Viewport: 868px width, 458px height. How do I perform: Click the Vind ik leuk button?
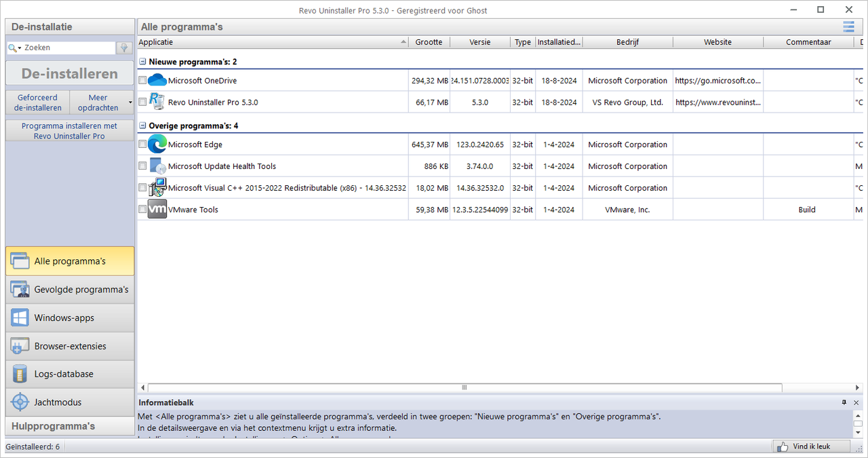tap(812, 446)
